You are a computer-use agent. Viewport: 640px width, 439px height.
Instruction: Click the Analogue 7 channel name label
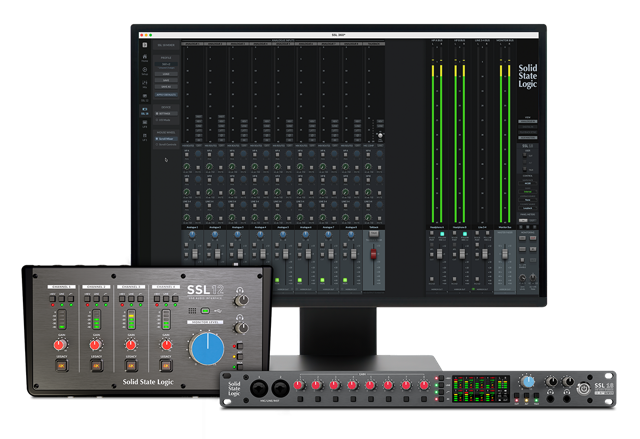(x=328, y=227)
